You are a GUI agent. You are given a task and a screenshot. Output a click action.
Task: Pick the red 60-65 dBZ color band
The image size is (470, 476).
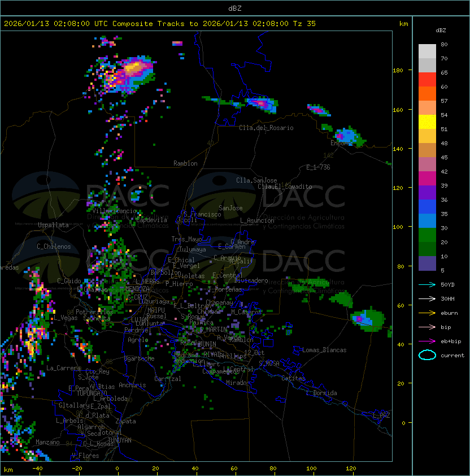pos(427,80)
